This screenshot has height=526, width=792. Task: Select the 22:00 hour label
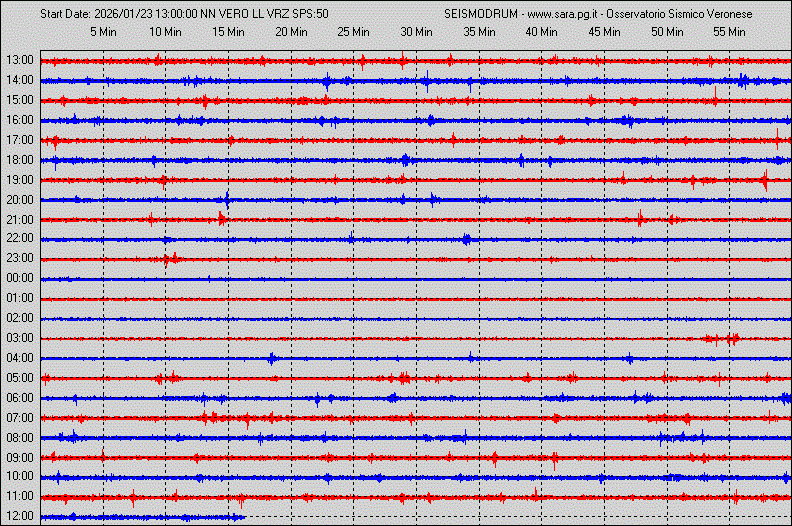pyautogui.click(x=20, y=239)
